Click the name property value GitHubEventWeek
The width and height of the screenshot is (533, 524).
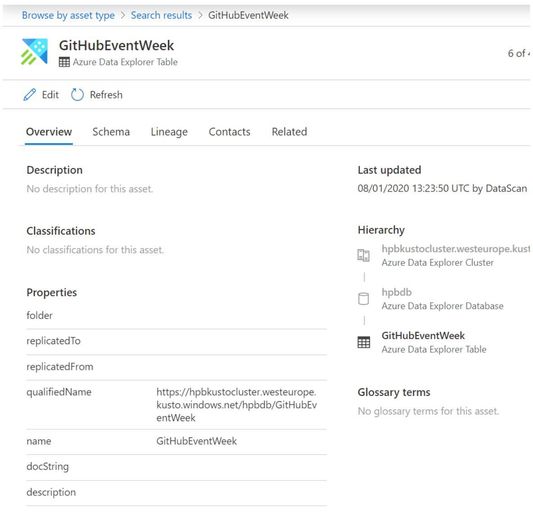tap(196, 441)
